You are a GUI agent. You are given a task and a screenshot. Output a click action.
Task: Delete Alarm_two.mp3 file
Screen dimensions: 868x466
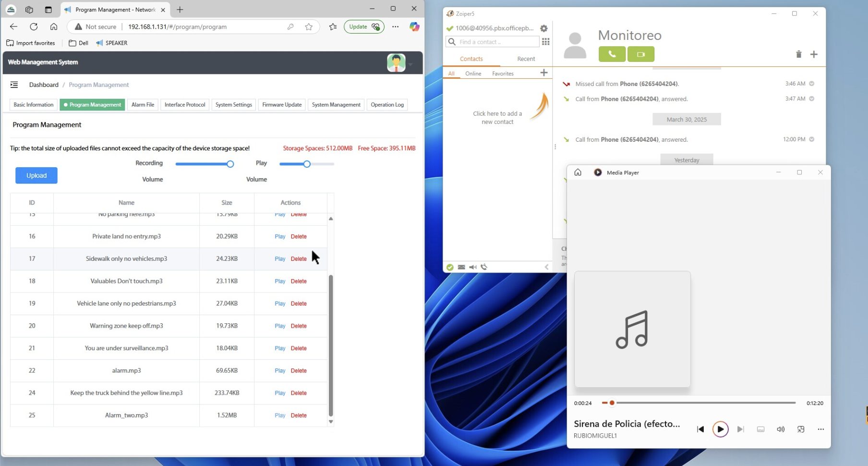tap(299, 416)
